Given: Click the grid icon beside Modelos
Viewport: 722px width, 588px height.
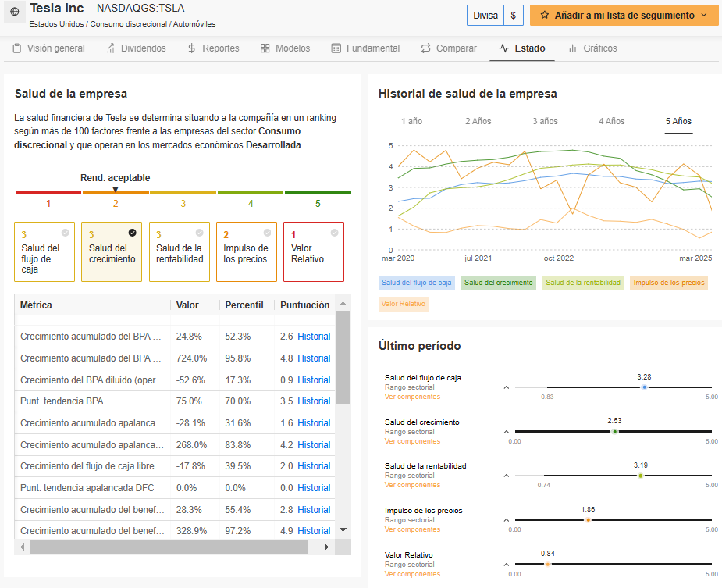Looking at the screenshot, I should [x=265, y=48].
